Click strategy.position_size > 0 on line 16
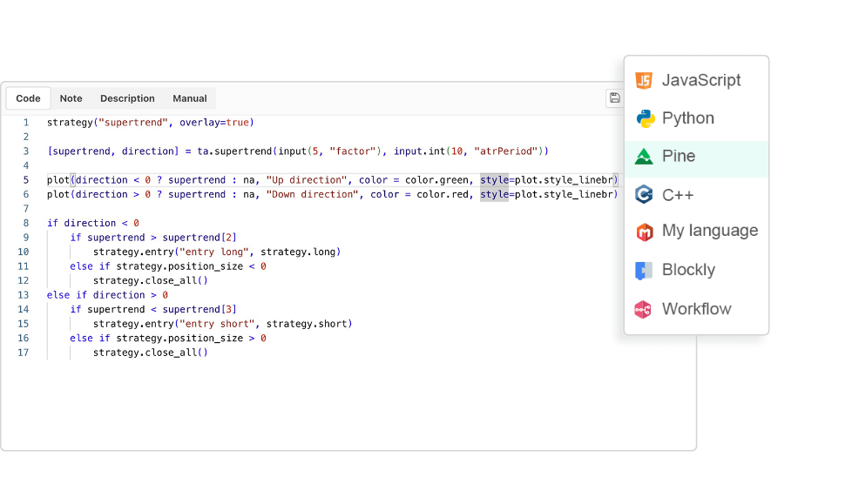The width and height of the screenshot is (852, 504). click(192, 339)
